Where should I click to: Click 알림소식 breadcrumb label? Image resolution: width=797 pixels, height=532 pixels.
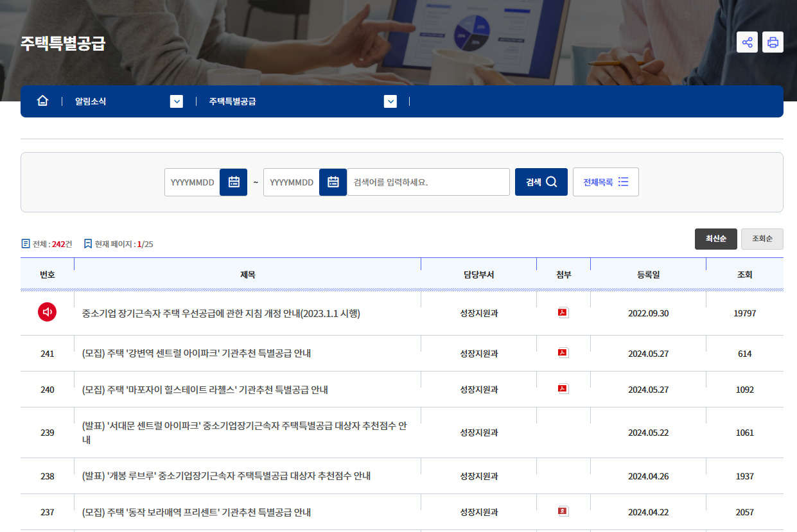pyautogui.click(x=91, y=101)
